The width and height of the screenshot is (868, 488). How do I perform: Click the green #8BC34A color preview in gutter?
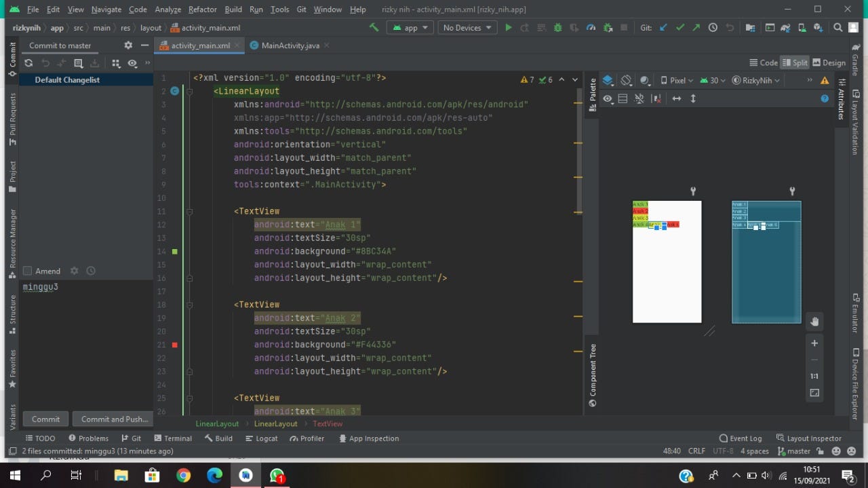tap(175, 250)
